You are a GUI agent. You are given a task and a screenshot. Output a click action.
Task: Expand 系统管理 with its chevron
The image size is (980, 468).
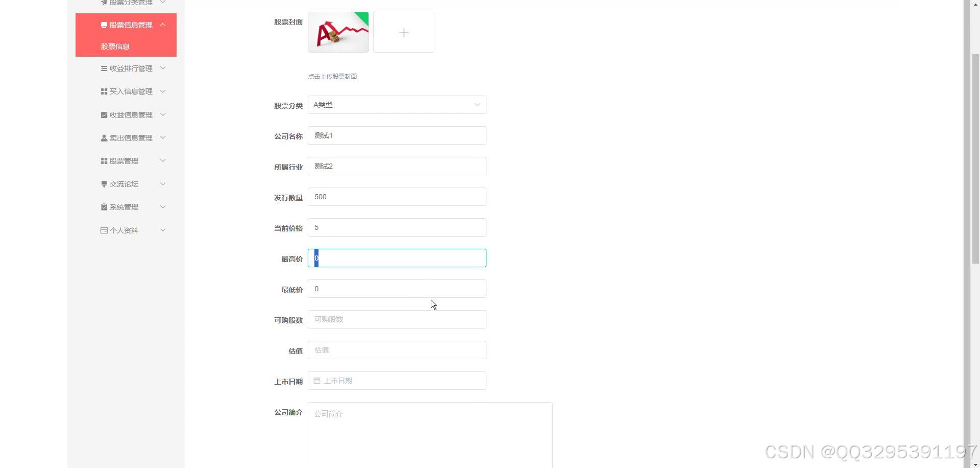click(163, 207)
